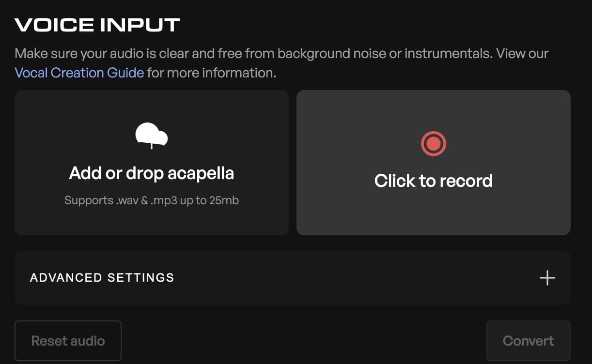Click the cloud upload icon
This screenshot has width=592, height=364.
(152, 135)
